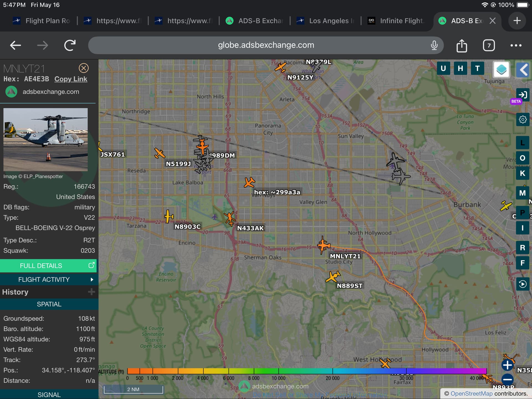This screenshot has height=399, width=532.
Task: Toggle the T filter button
Action: tap(477, 68)
